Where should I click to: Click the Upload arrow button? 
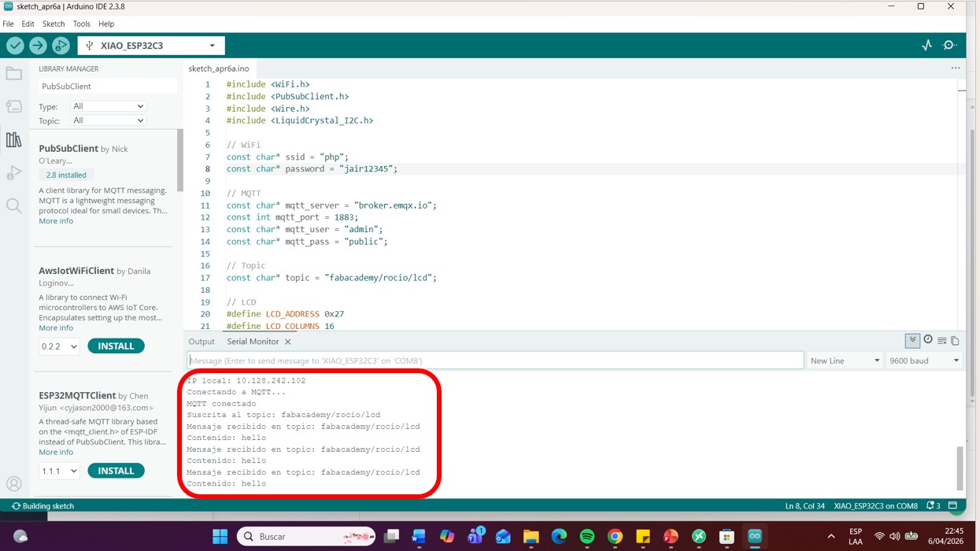point(38,46)
